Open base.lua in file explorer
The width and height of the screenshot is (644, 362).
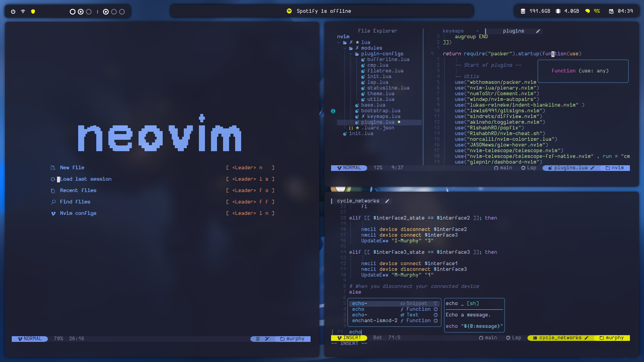(x=373, y=105)
